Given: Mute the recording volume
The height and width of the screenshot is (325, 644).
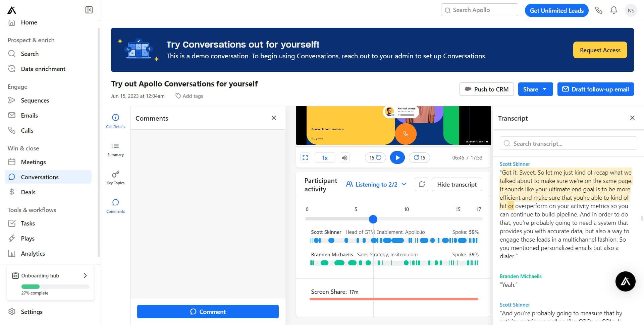Looking at the screenshot, I should pos(344,158).
